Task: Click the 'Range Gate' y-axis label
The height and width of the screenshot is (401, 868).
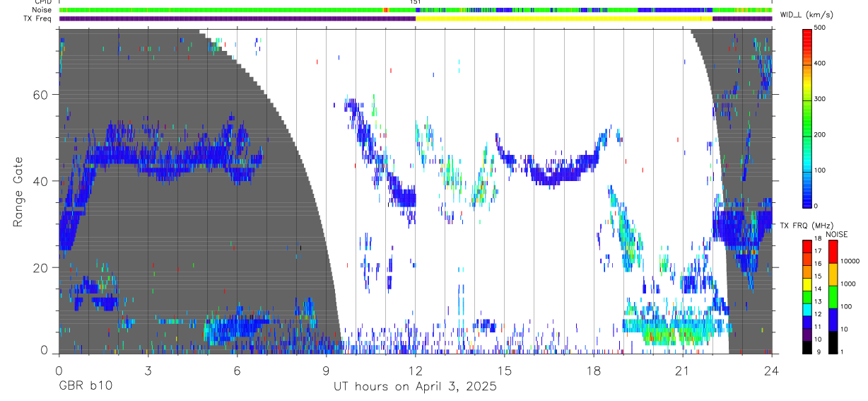Action: tap(17, 192)
